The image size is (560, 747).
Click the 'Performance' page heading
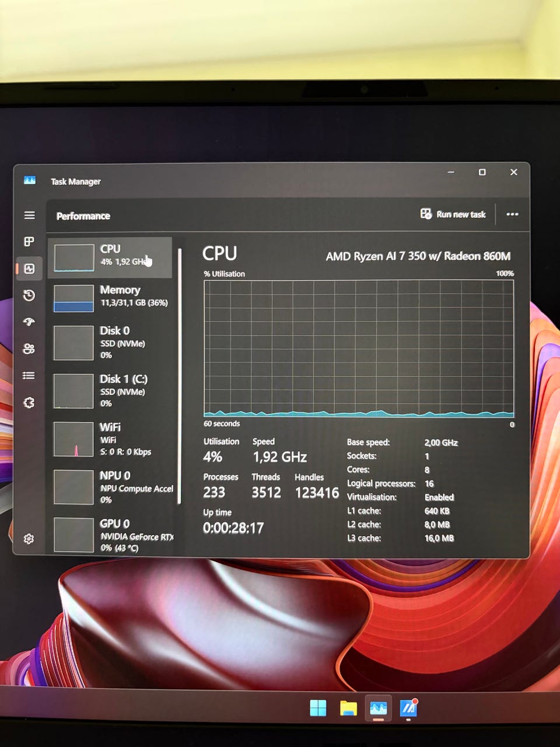pos(83,216)
